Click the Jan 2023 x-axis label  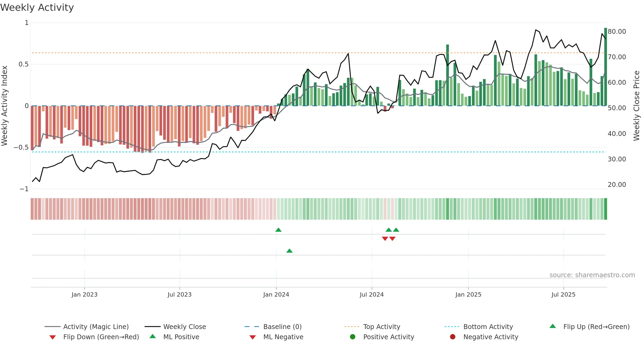click(x=85, y=294)
